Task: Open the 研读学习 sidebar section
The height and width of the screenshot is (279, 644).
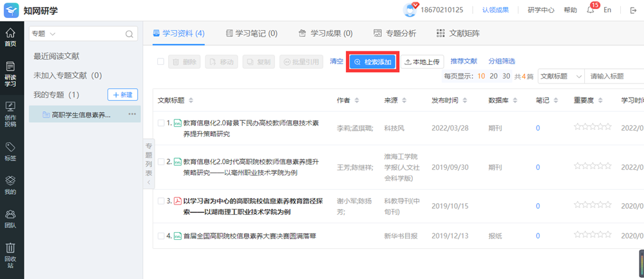Action: coord(11,74)
